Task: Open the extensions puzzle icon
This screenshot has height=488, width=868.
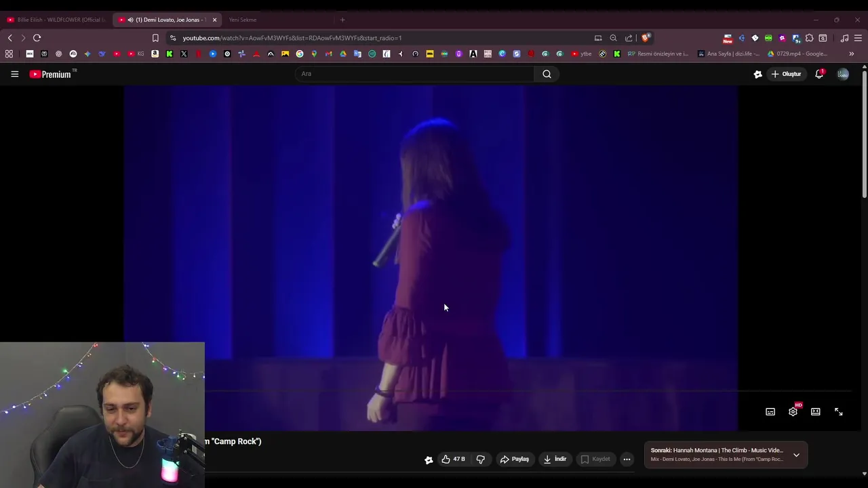Action: (x=809, y=38)
